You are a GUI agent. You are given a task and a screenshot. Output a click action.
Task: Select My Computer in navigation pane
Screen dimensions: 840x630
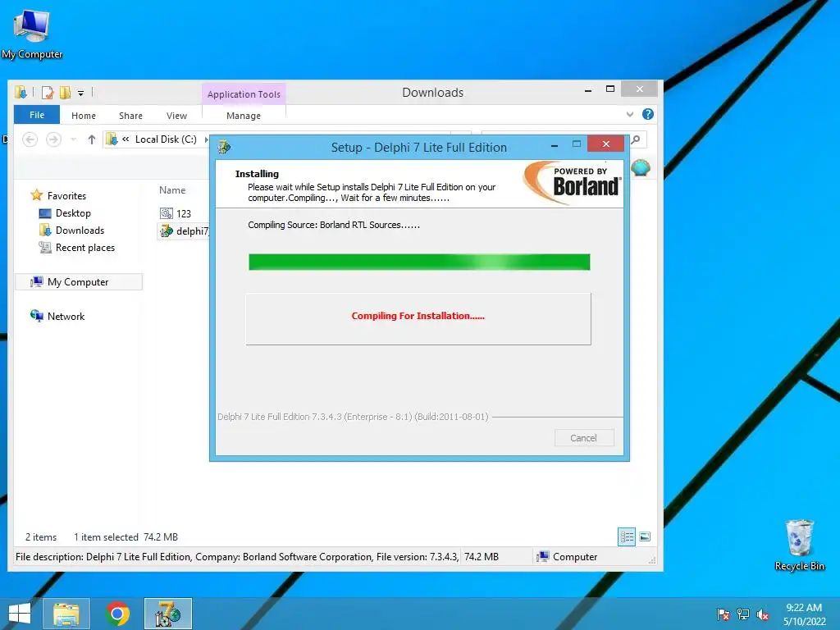[79, 282]
